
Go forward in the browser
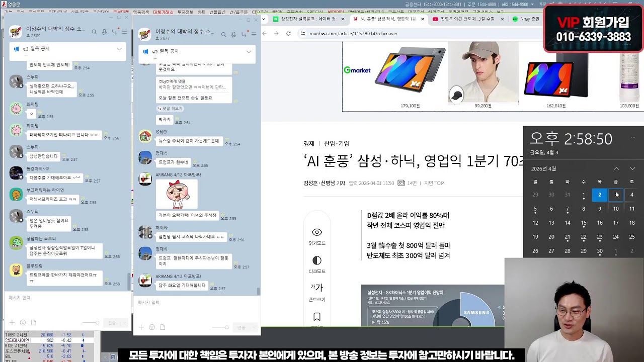point(277,33)
